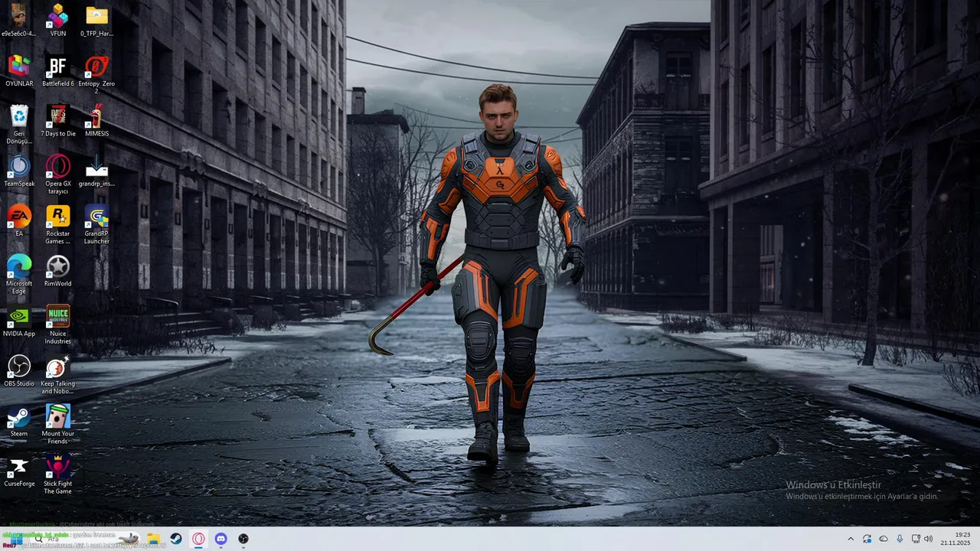Select the NVIDIA App desktop icon

pyautogui.click(x=19, y=321)
